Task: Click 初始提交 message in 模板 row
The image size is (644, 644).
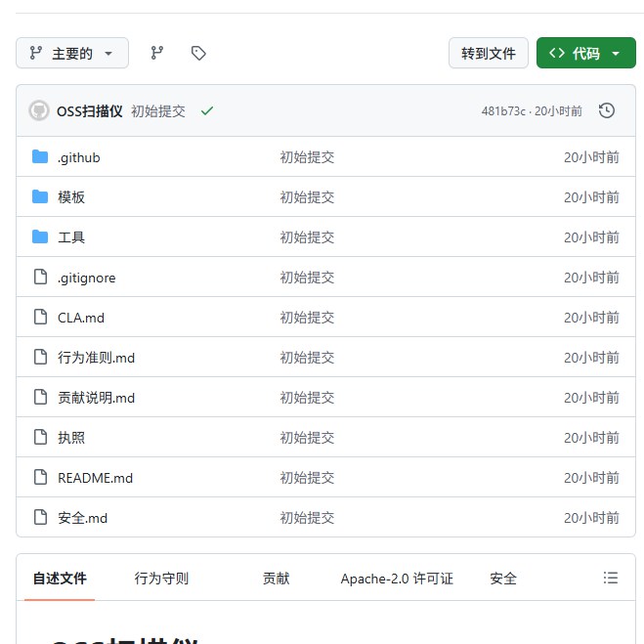Action: [307, 197]
